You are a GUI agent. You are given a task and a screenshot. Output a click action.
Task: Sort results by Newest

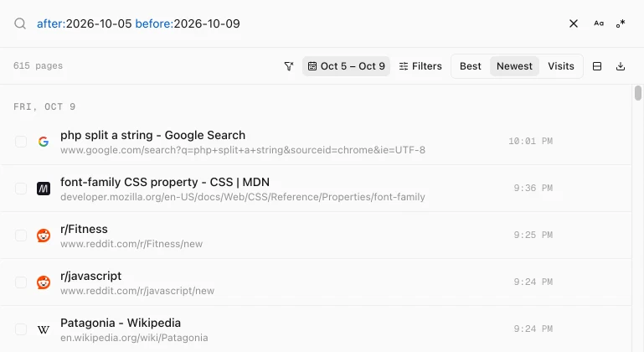(x=514, y=66)
